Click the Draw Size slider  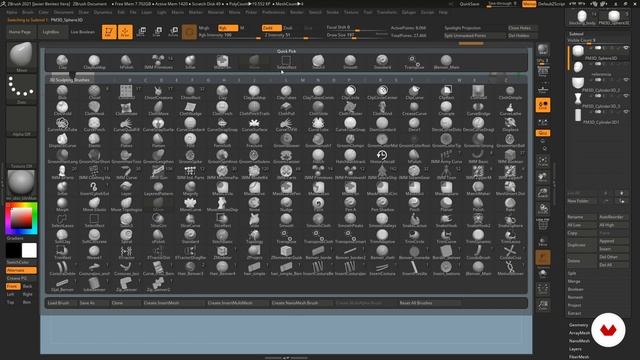coord(357,36)
